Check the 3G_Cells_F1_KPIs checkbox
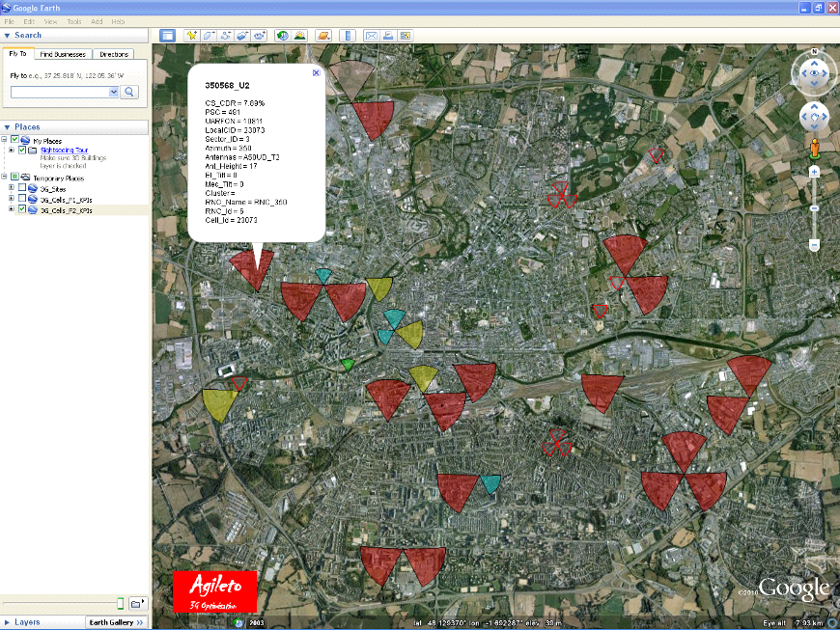The image size is (840, 630). [22, 199]
